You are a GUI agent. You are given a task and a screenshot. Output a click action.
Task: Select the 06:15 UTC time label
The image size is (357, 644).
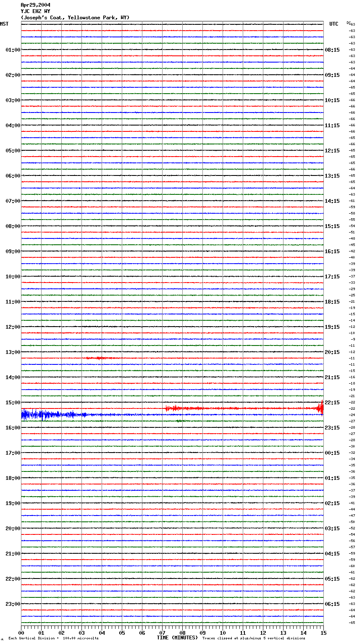[332, 604]
